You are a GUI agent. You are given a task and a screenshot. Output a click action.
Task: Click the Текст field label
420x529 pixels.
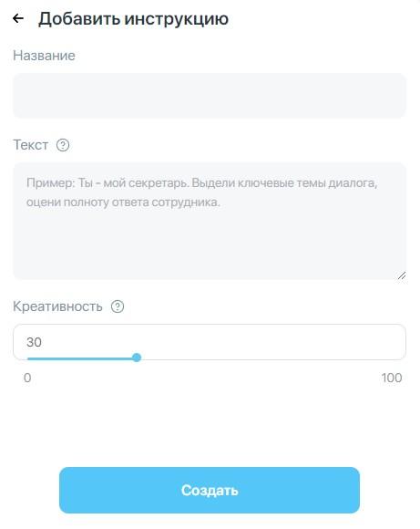(30, 145)
